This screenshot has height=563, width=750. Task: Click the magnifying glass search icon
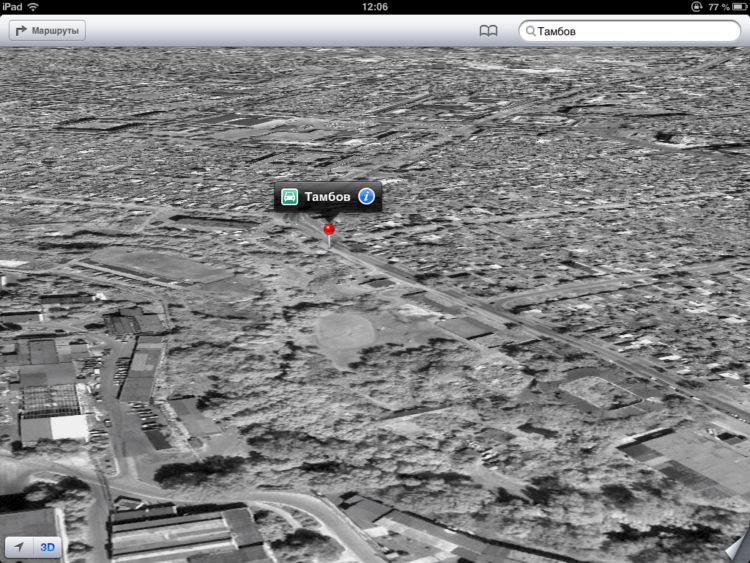[530, 31]
